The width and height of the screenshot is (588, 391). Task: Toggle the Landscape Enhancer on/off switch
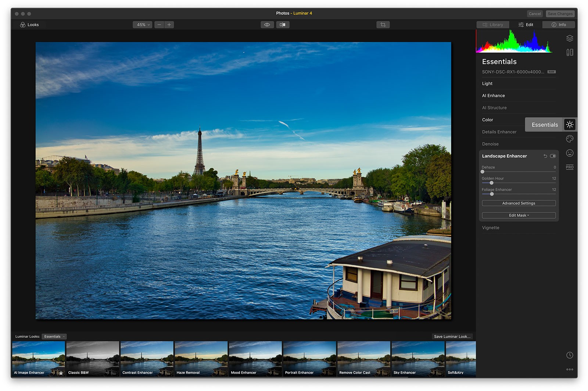pyautogui.click(x=553, y=156)
